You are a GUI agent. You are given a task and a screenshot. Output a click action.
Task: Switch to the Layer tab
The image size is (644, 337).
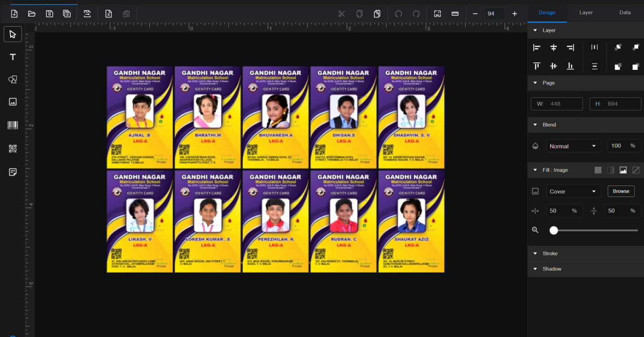coord(586,12)
